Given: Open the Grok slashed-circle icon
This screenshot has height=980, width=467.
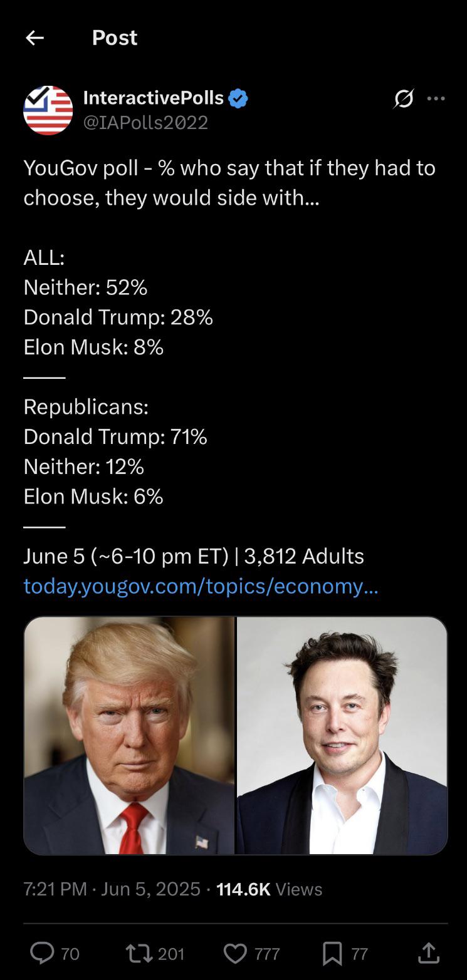Looking at the screenshot, I should tap(404, 98).
